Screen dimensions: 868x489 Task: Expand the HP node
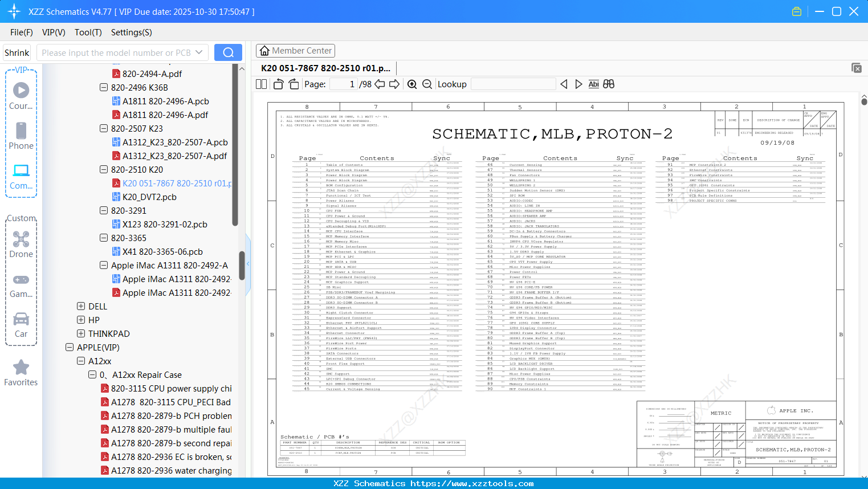pyautogui.click(x=81, y=320)
